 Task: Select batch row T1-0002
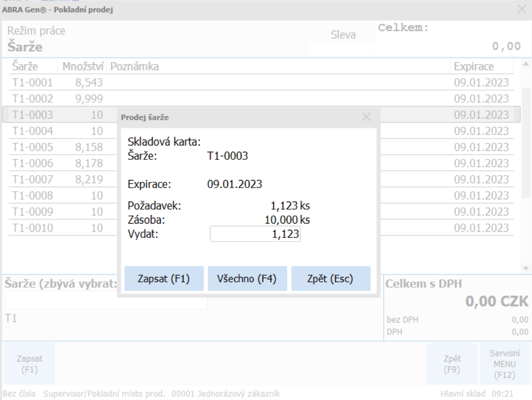click(x=33, y=99)
